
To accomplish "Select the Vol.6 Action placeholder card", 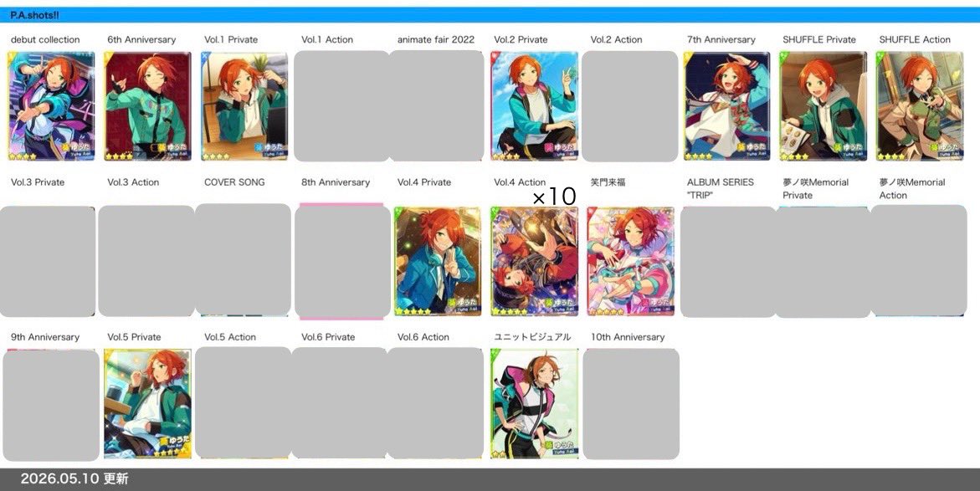I will pos(435,403).
